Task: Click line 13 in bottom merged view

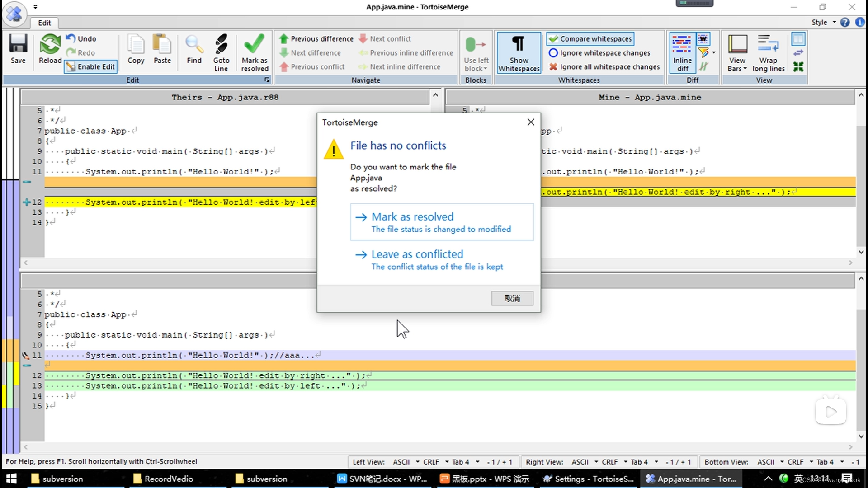Action: [450, 386]
